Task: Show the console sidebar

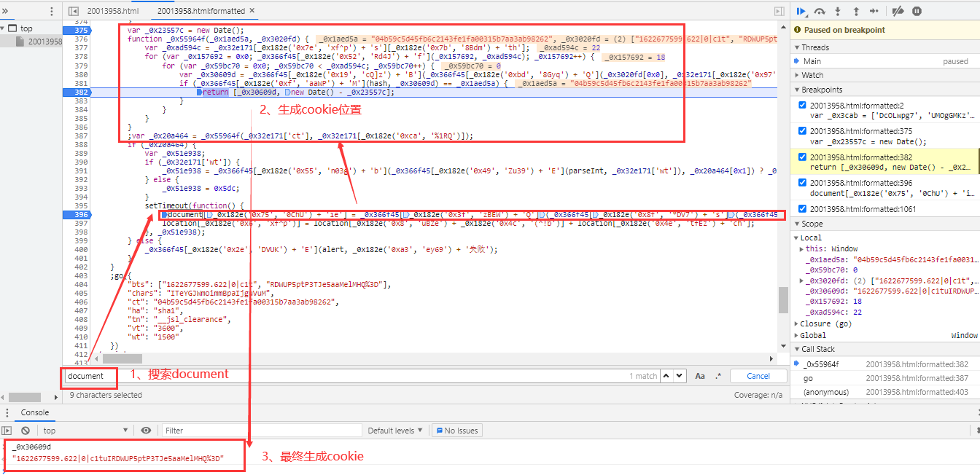Action: 7,431
